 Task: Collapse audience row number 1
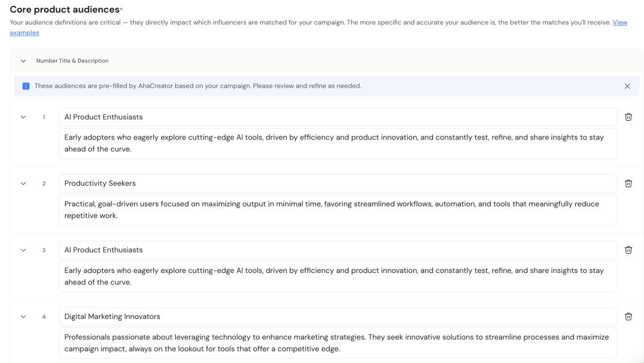tap(23, 117)
